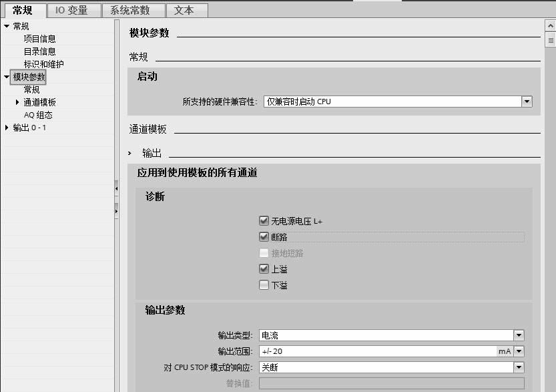Expand the 通道模板 tree node arrow

tap(17, 102)
